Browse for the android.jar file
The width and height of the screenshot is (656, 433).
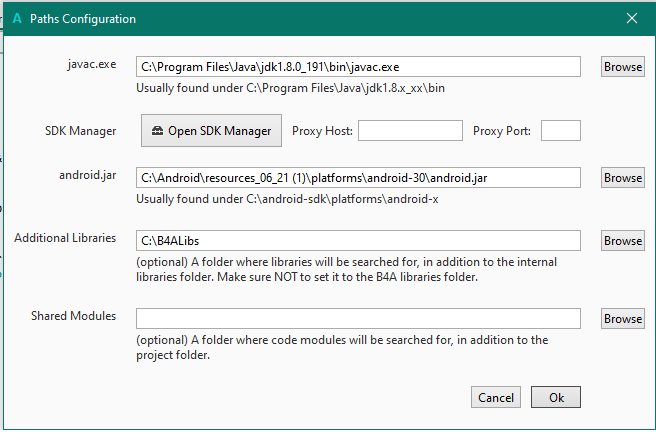[x=622, y=178]
